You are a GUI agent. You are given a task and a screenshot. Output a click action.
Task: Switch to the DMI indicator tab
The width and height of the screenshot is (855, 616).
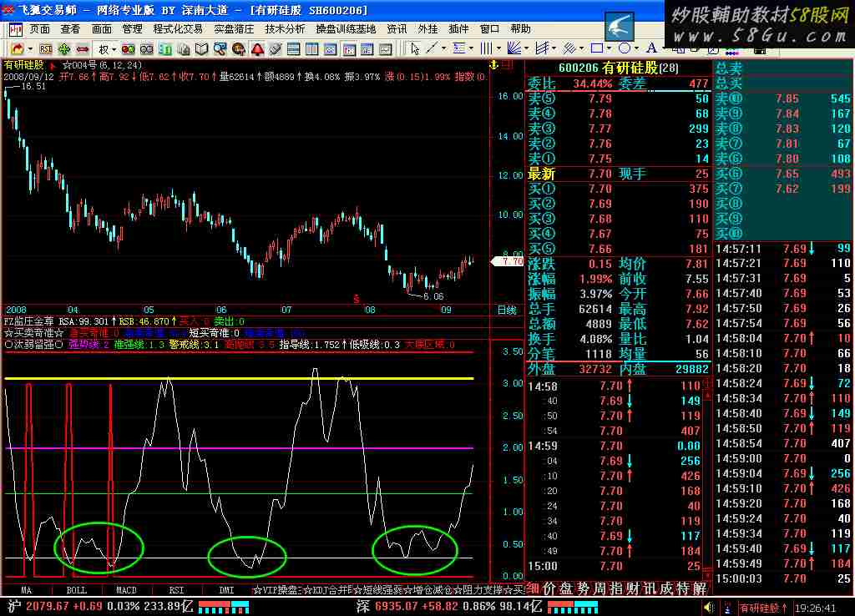point(226,590)
